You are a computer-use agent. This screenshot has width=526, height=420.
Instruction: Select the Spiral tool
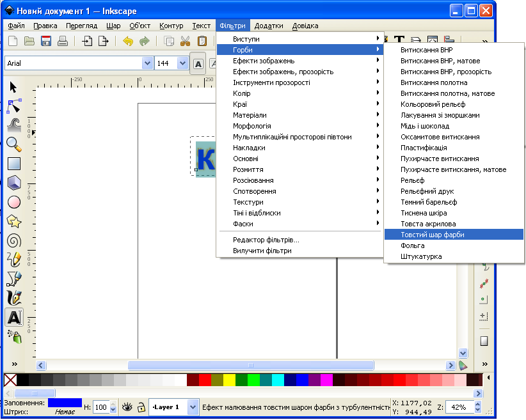pyautogui.click(x=13, y=240)
